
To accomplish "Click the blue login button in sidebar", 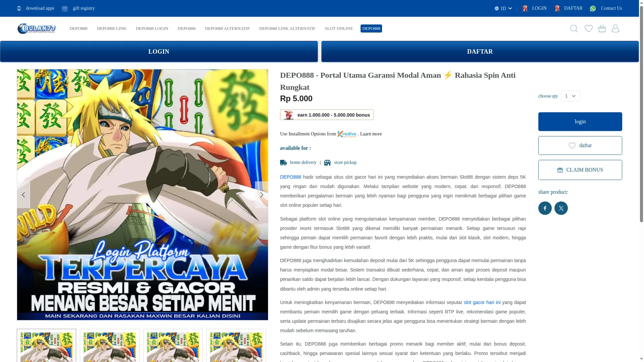I will tap(580, 122).
